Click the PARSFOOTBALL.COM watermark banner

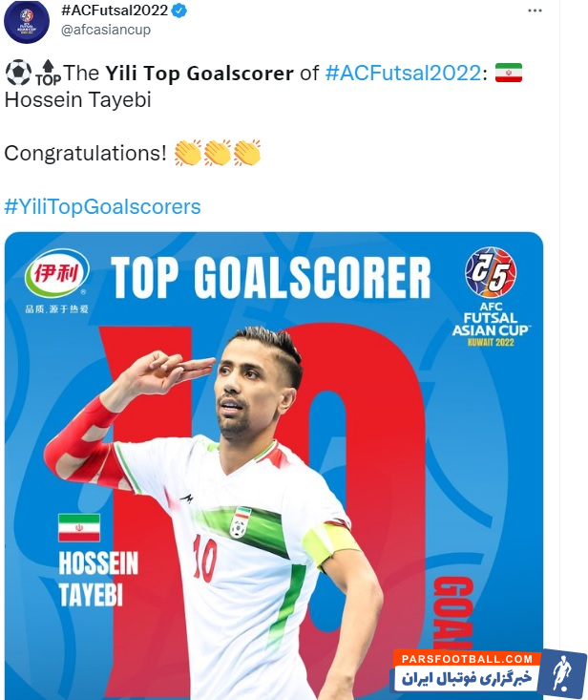click(467, 659)
